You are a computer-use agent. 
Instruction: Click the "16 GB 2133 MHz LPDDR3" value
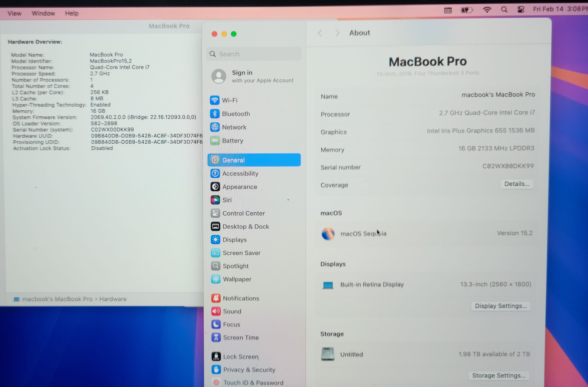tap(496, 148)
